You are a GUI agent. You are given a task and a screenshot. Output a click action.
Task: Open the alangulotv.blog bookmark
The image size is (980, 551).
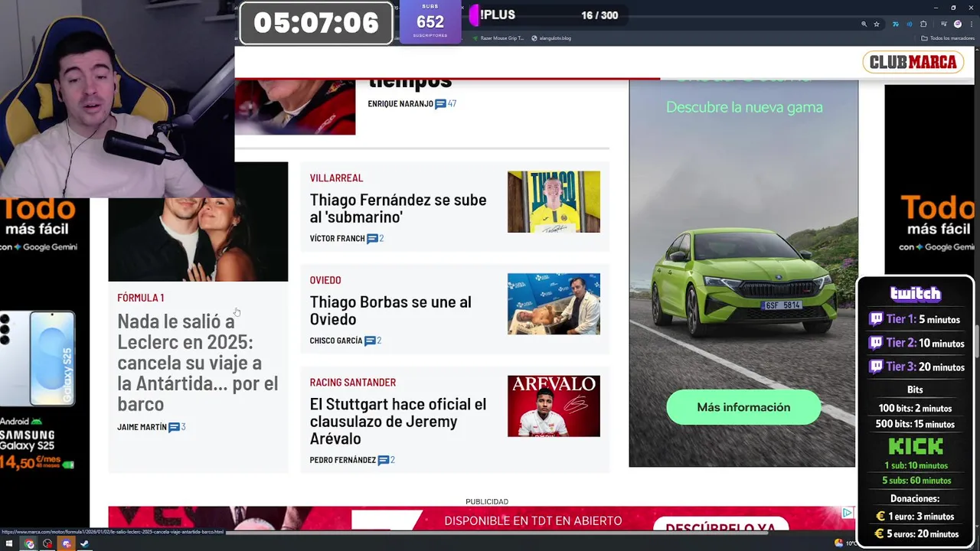tap(551, 38)
